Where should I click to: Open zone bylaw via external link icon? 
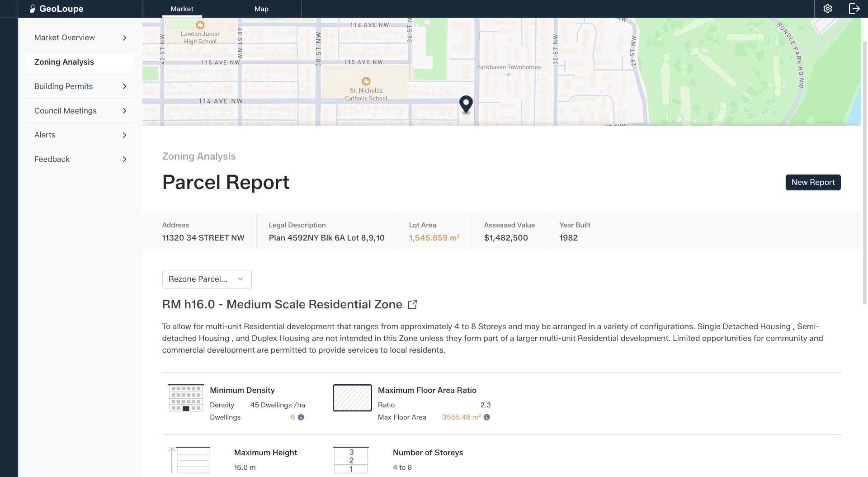[412, 304]
